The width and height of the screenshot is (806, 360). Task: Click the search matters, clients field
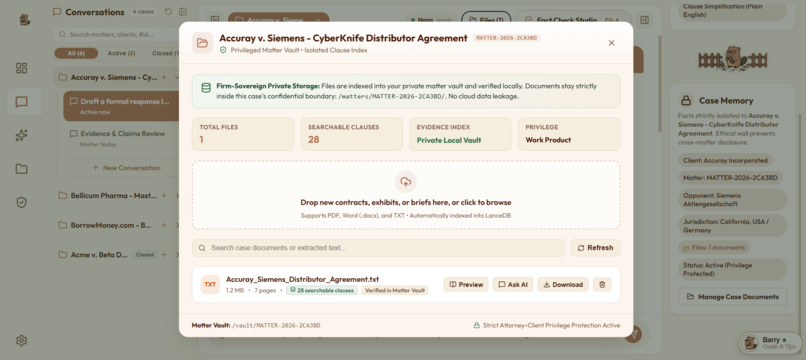[x=117, y=34]
